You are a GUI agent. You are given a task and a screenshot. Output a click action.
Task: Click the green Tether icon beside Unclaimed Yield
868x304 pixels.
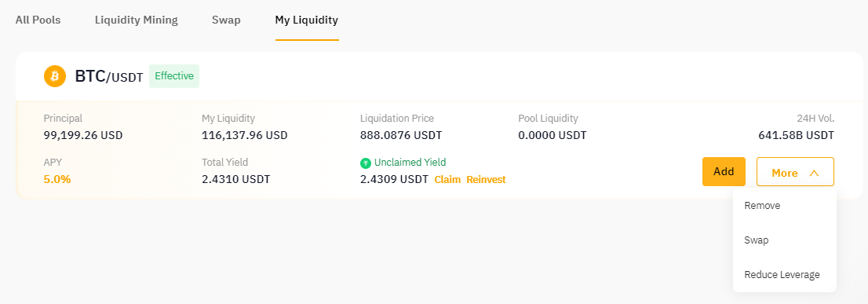tap(366, 163)
